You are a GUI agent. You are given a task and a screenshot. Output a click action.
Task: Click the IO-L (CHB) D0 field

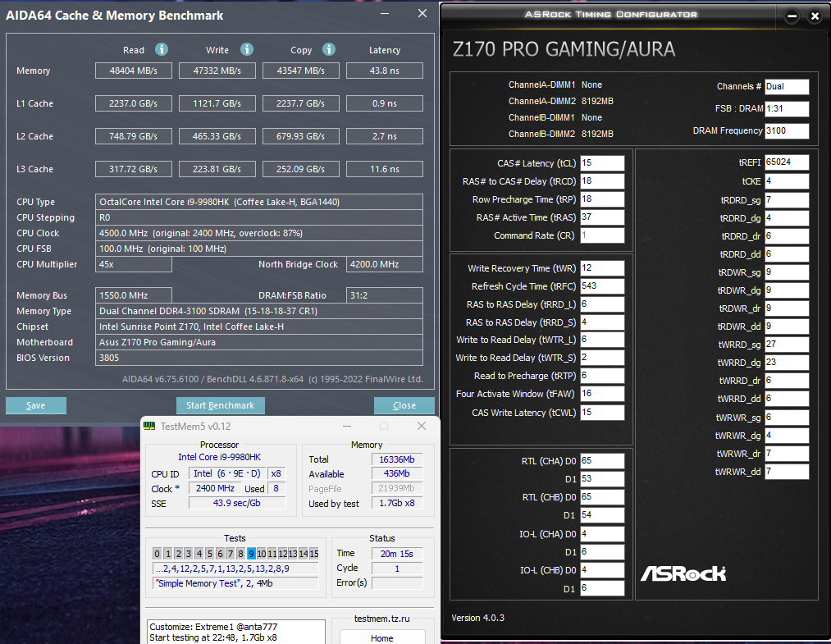pos(603,570)
